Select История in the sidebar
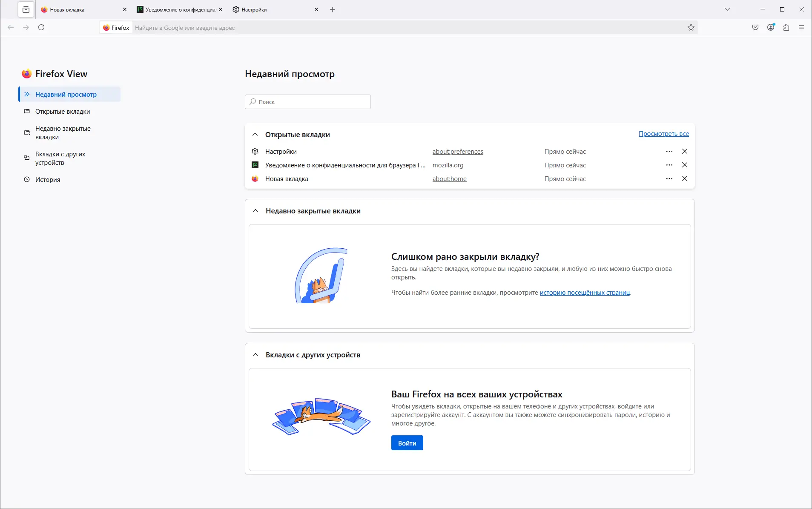The height and width of the screenshot is (509, 812). 69,179
